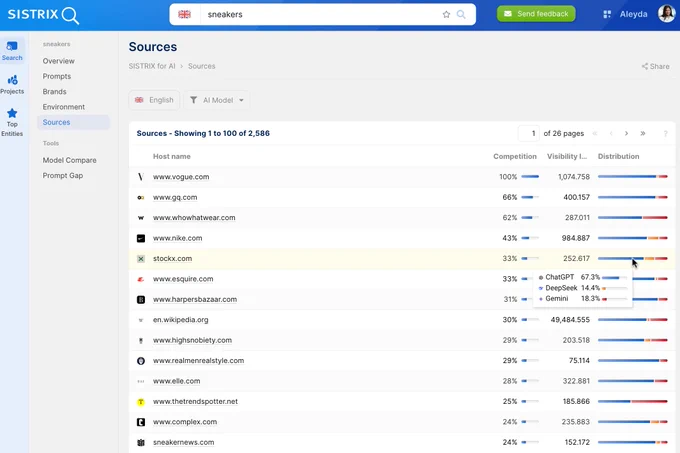
Task: Open the Overview menu item
Action: pos(59,61)
